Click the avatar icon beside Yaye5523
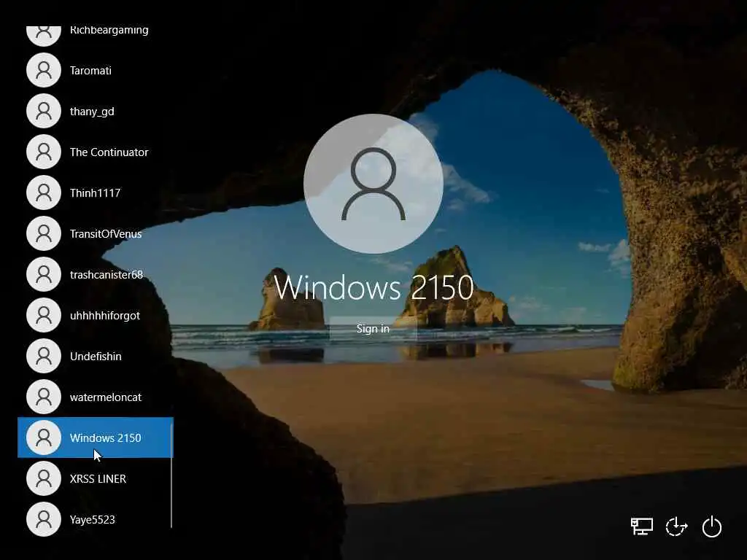 pos(43,519)
